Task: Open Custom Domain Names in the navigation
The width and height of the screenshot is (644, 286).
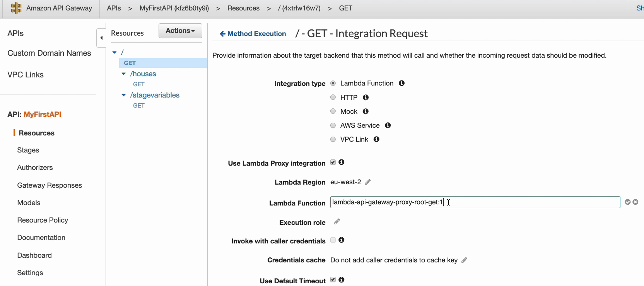Action: coord(49,53)
